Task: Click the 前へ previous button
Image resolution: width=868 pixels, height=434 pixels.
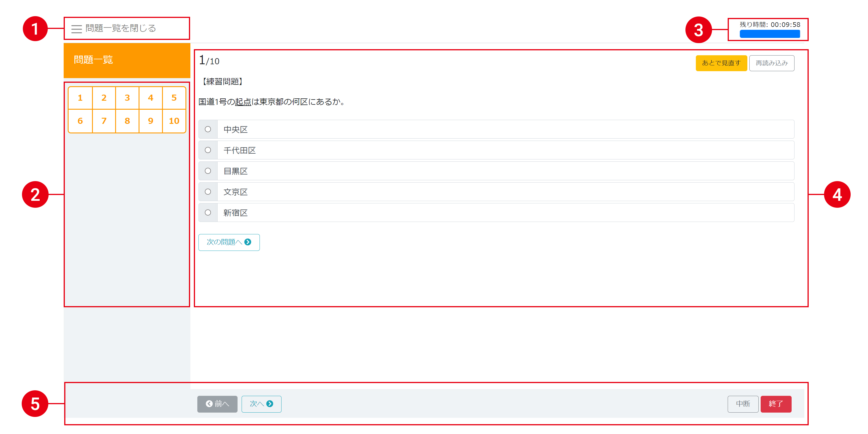Action: point(217,404)
